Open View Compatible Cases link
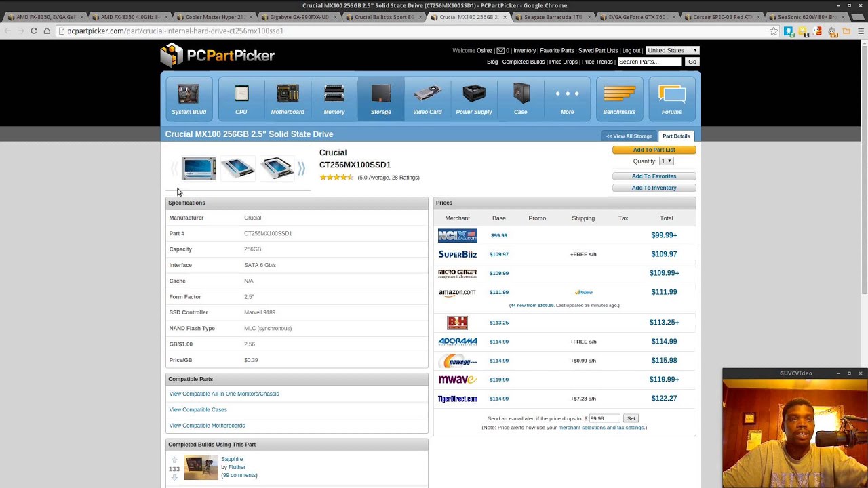 [x=198, y=409]
